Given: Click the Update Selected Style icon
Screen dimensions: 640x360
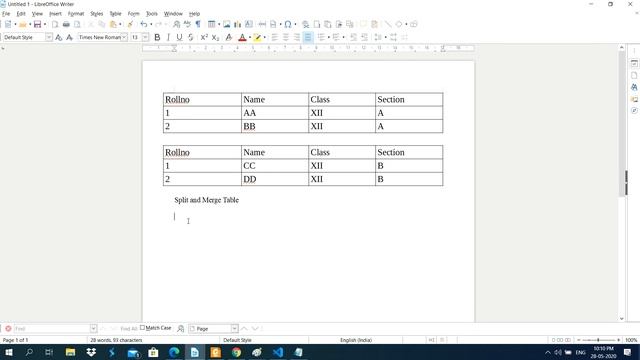Looking at the screenshot, I should coord(59,37).
